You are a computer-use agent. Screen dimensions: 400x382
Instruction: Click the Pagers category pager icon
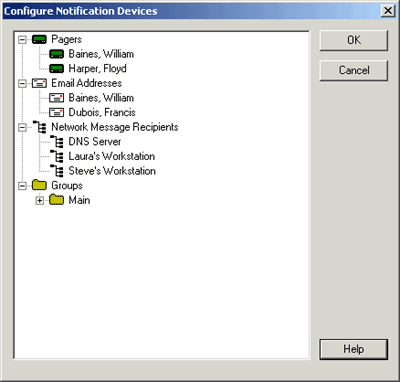(39, 40)
